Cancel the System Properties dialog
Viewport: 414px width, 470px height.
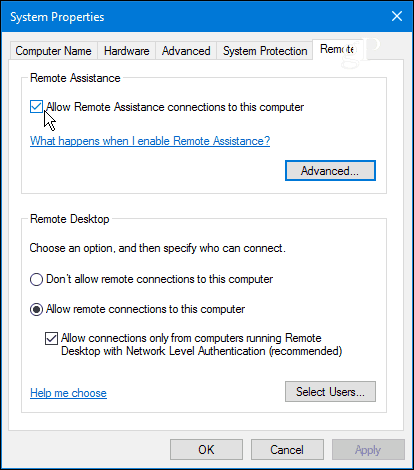pyautogui.click(x=287, y=450)
